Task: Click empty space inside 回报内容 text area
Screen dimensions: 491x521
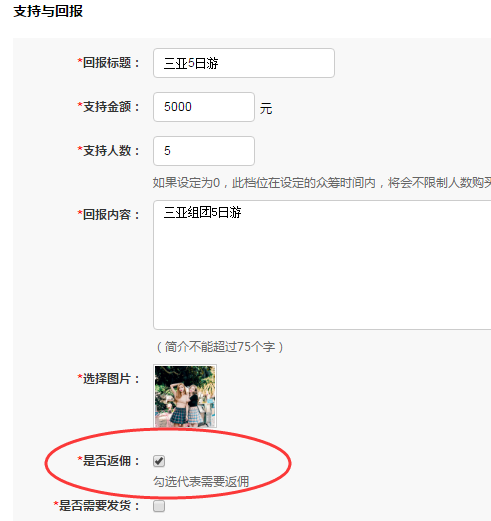Action: (322, 277)
